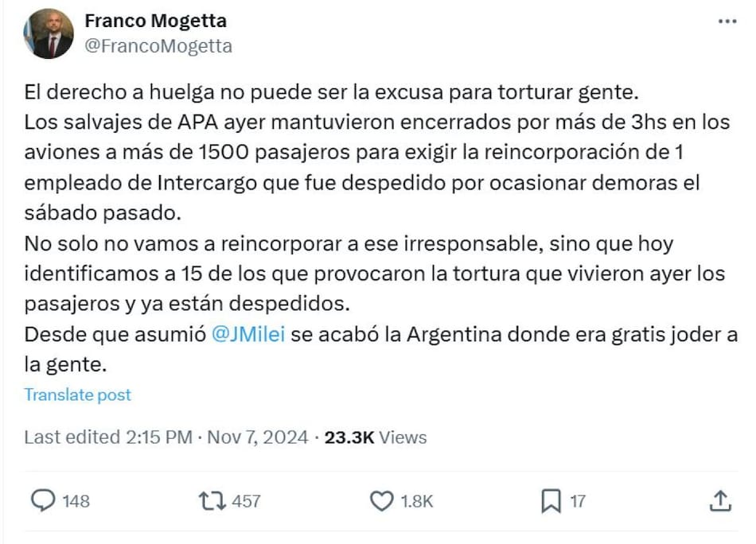
Task: Open the 23.3K Views analytics
Action: 376,437
